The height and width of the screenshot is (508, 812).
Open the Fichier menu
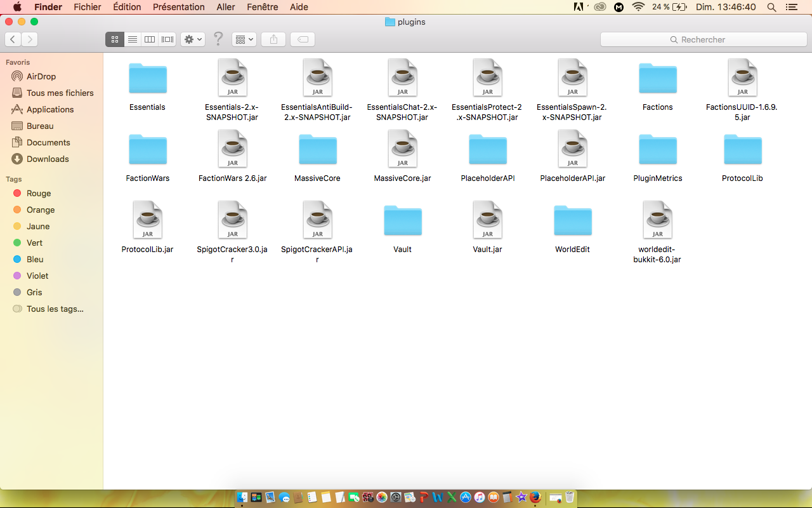click(88, 7)
